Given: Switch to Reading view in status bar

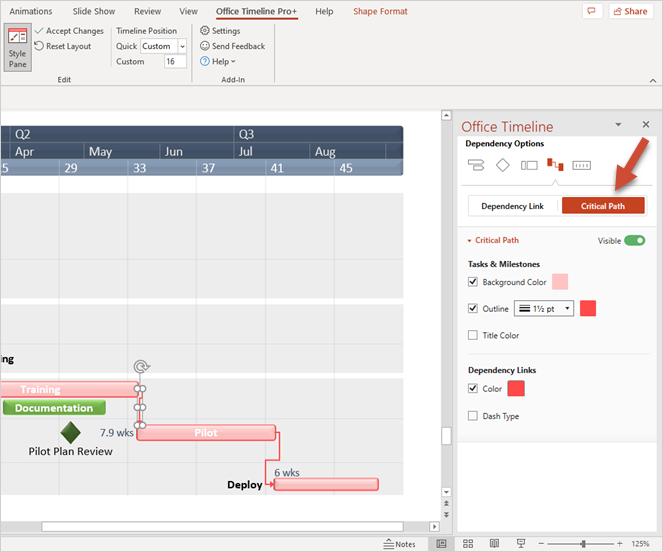Looking at the screenshot, I should tap(494, 544).
